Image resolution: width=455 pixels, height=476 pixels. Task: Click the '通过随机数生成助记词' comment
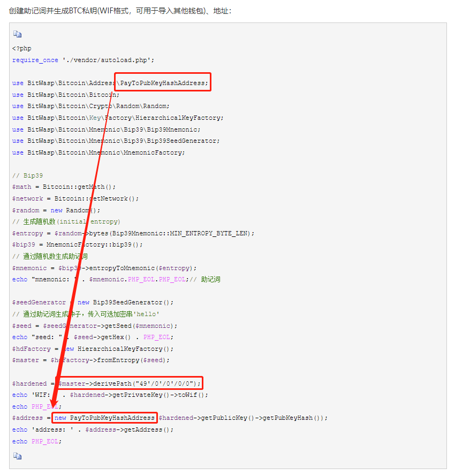pos(50,257)
